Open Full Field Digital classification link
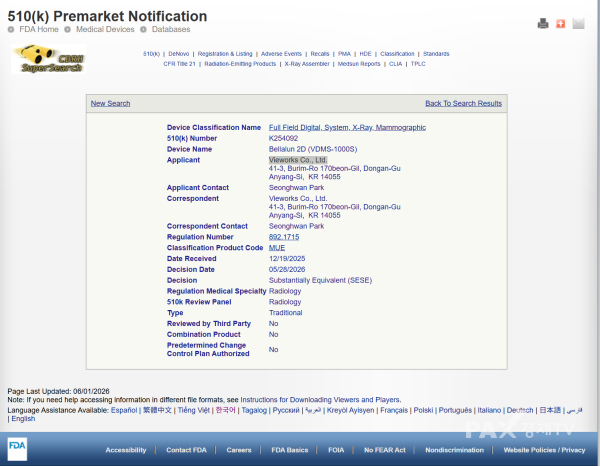This screenshot has height=466, width=600. tap(347, 127)
